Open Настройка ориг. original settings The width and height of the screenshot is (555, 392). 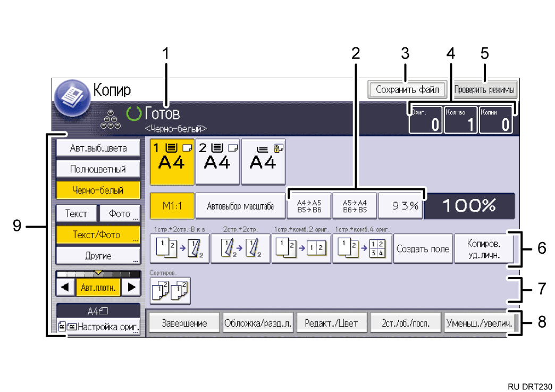pos(98,327)
